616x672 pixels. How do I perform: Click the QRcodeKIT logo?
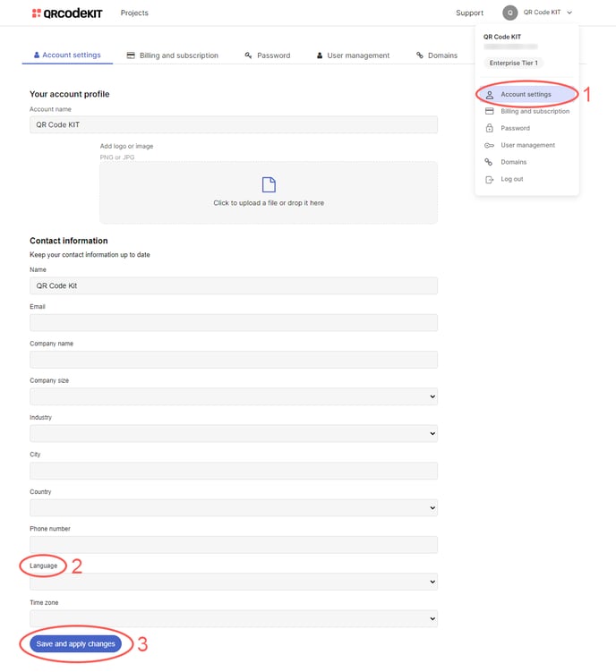point(67,13)
